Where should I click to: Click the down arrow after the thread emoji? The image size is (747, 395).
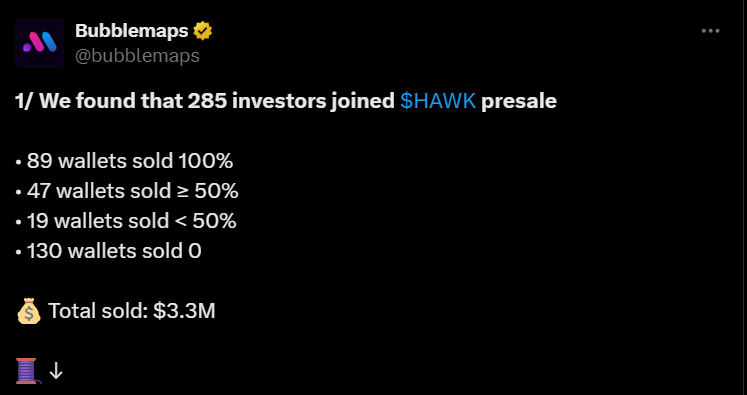pos(56,371)
